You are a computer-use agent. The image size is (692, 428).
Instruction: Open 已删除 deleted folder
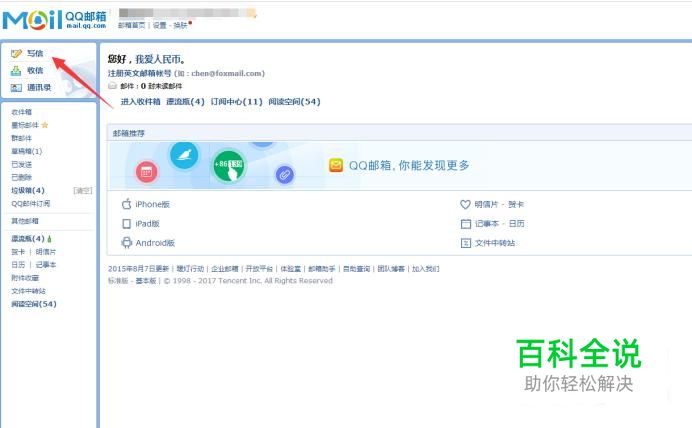click(x=22, y=177)
